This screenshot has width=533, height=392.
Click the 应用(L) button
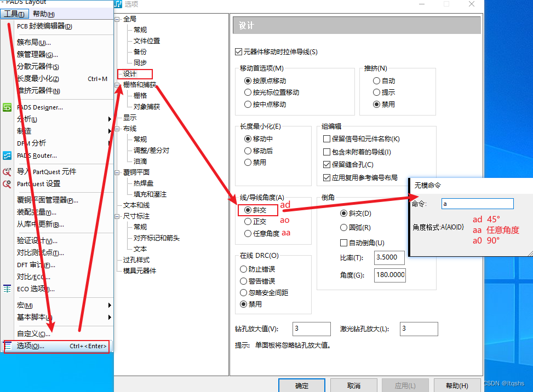[x=405, y=385]
